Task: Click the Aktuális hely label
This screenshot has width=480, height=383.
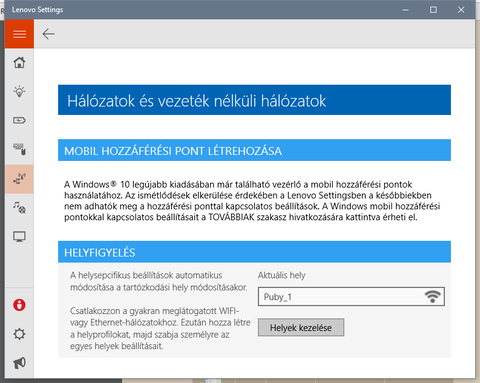Action: pyautogui.click(x=281, y=275)
